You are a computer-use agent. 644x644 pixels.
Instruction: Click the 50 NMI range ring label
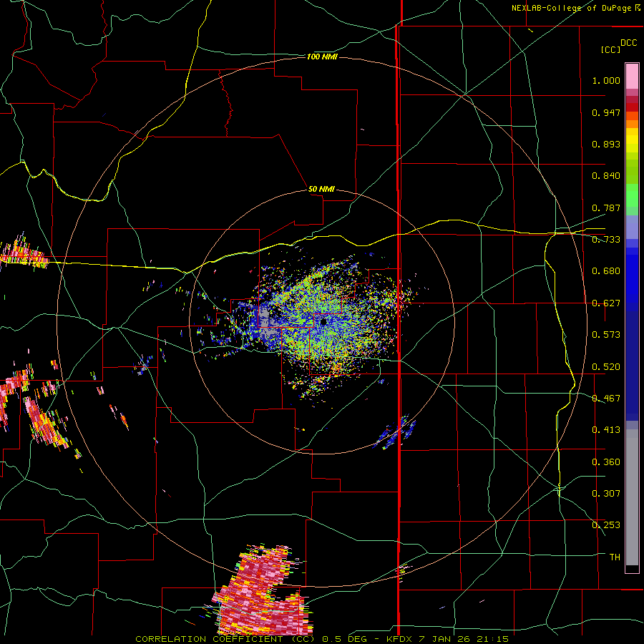[321, 190]
